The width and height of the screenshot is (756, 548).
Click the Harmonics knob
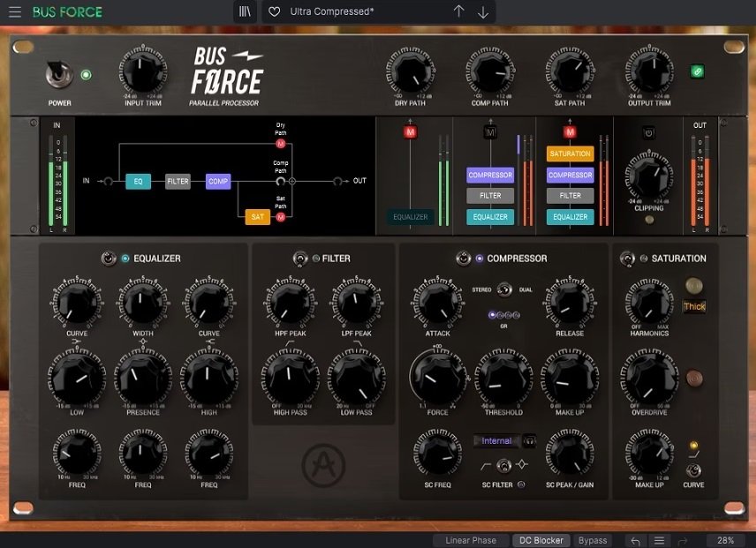pyautogui.click(x=649, y=303)
